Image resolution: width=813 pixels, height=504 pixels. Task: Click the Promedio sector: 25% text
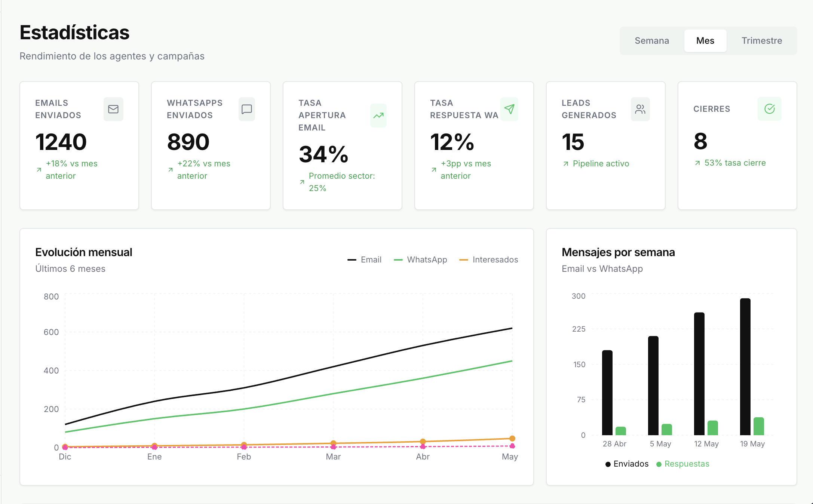342,182
